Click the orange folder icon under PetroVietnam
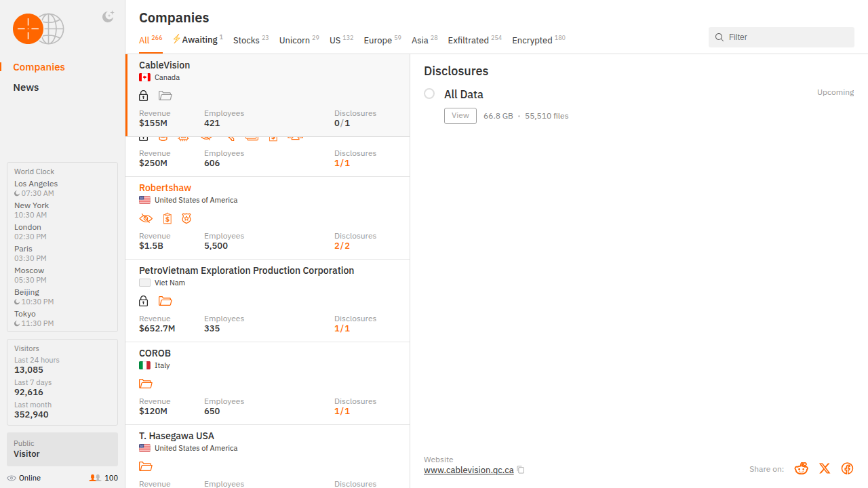Viewport: 868px width, 488px height. pos(165,301)
